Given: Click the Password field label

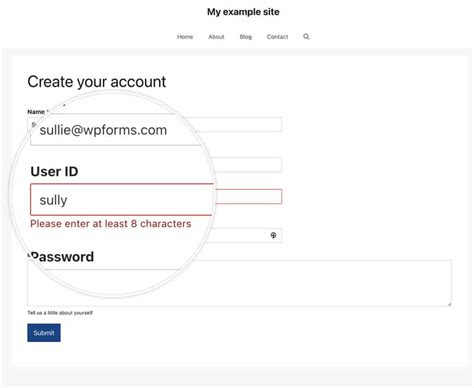Looking at the screenshot, I should click(x=62, y=257).
